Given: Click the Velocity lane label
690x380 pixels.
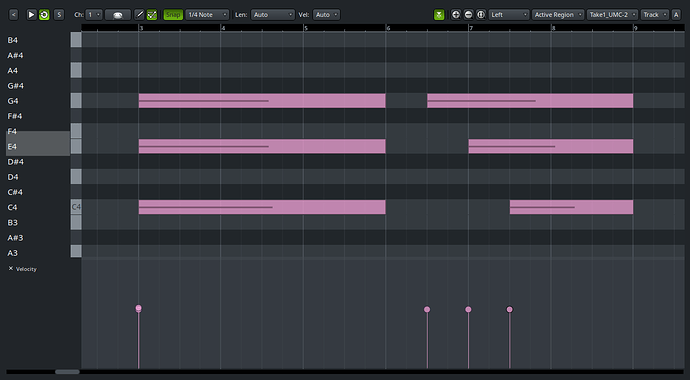Looking at the screenshot, I should [x=26, y=269].
